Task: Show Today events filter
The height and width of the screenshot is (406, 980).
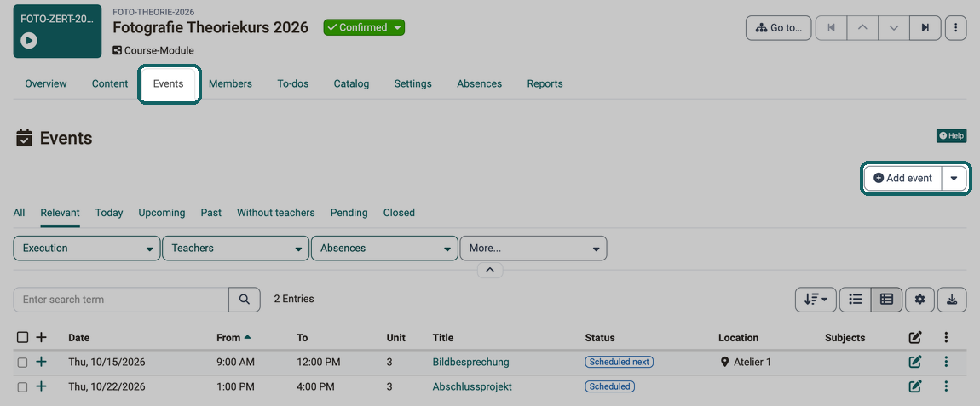Action: [109, 213]
